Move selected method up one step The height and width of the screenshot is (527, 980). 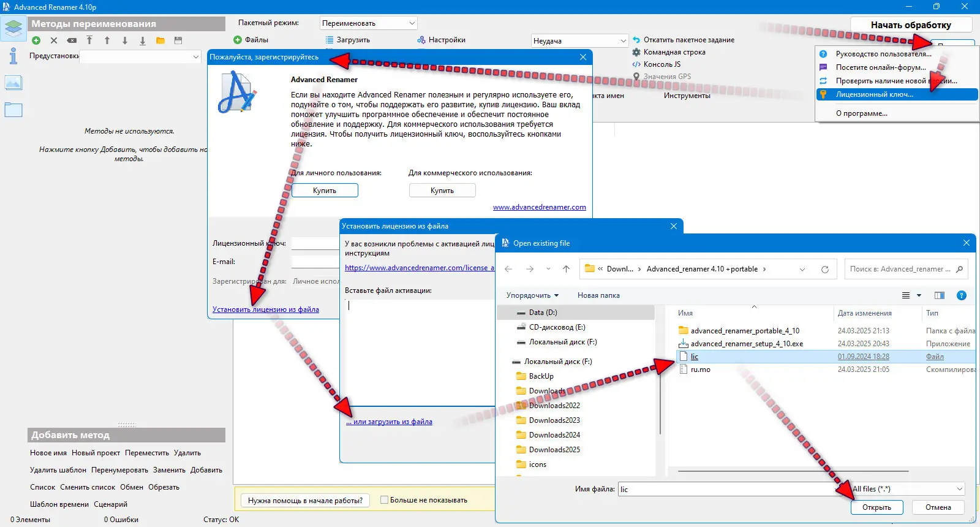[x=107, y=40]
